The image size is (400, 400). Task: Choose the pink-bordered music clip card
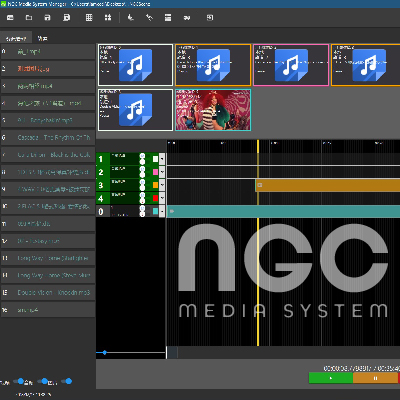pos(291,65)
